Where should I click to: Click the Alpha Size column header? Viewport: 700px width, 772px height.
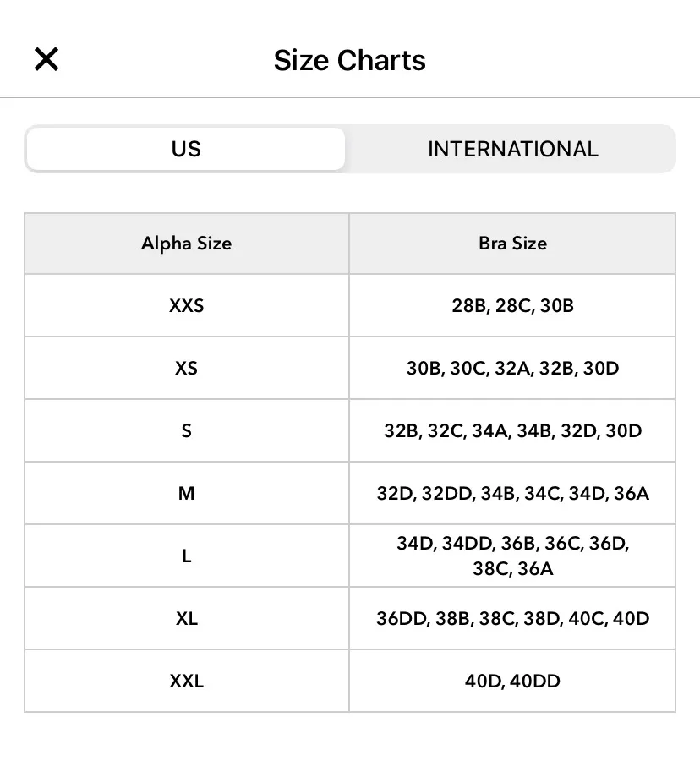click(187, 244)
